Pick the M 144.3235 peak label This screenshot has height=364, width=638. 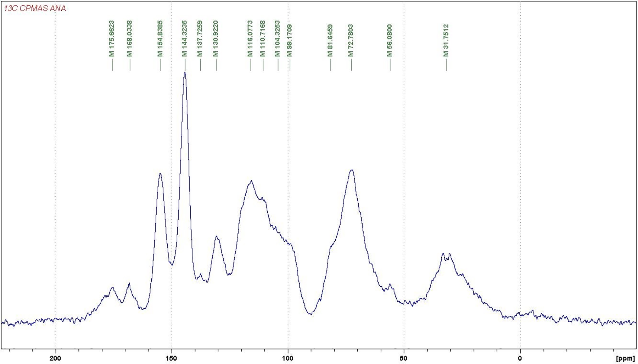(x=184, y=39)
